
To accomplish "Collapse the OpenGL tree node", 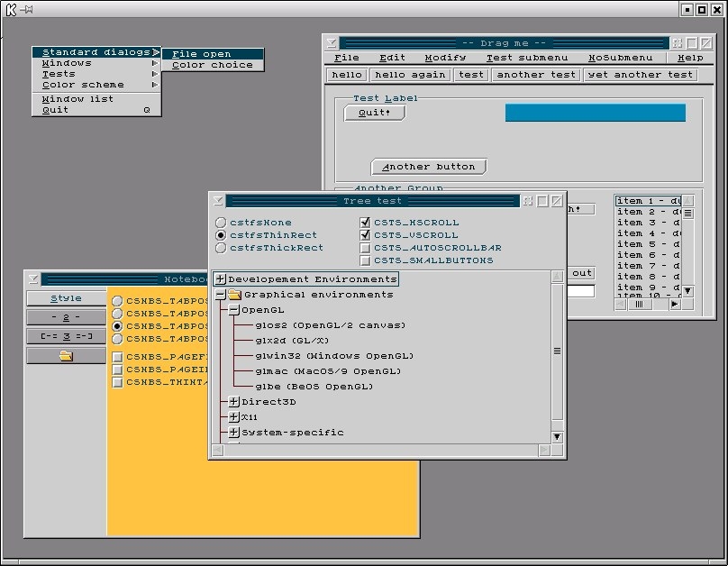I will coord(233,310).
